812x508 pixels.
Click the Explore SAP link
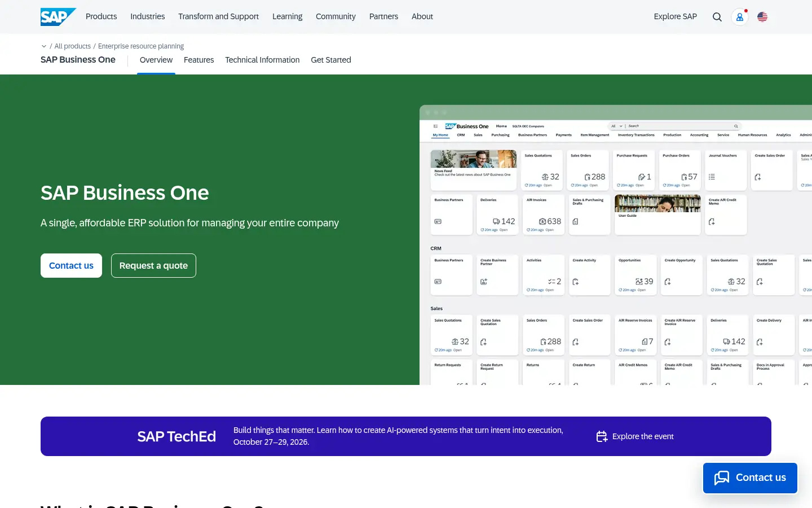pyautogui.click(x=676, y=16)
